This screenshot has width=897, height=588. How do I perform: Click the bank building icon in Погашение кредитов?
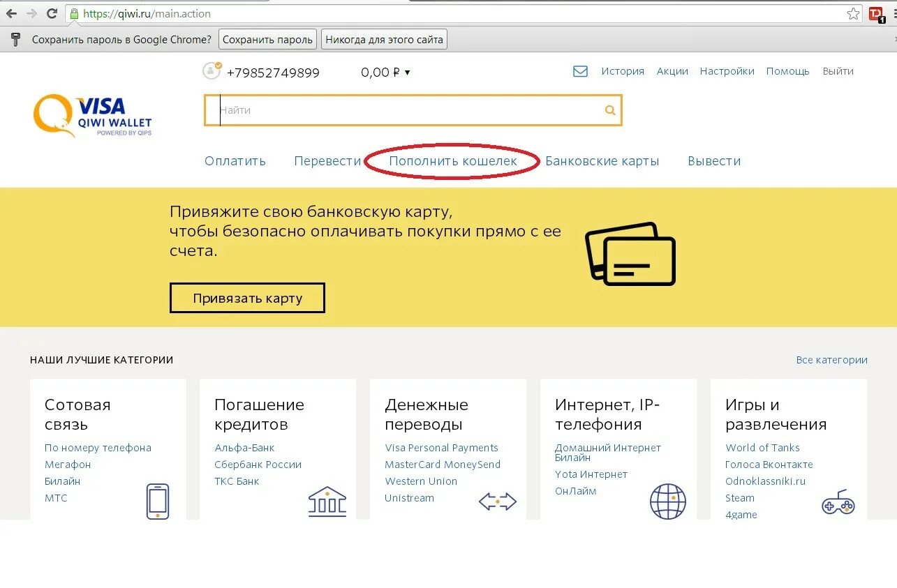327,502
